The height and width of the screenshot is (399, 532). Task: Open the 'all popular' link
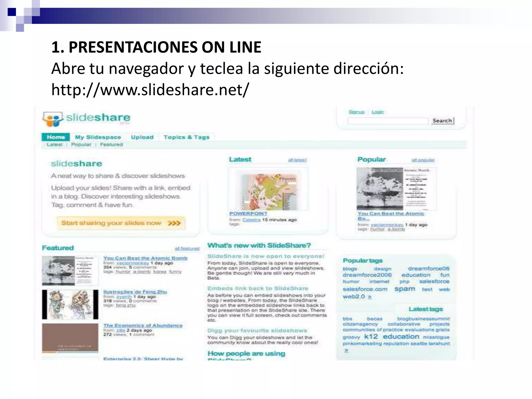423,160
